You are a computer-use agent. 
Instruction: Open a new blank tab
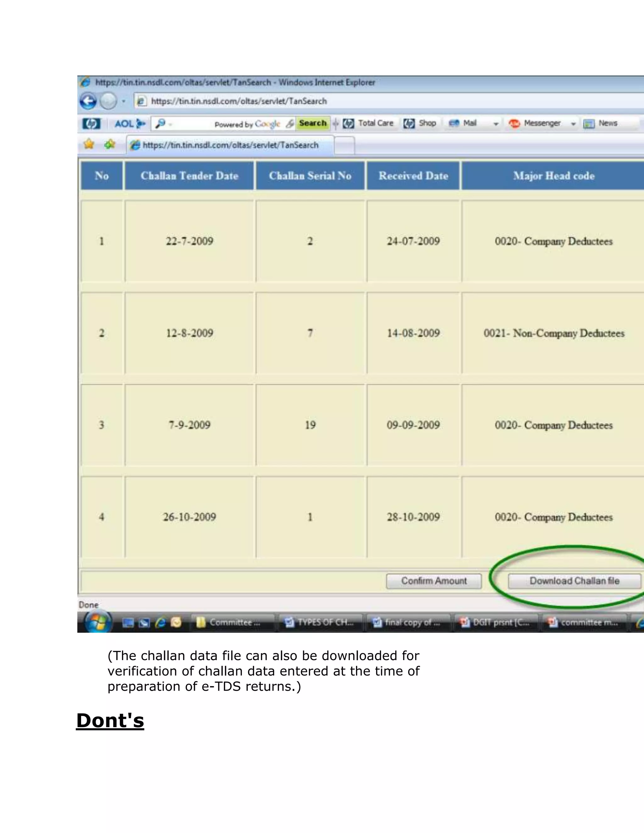click(345, 146)
